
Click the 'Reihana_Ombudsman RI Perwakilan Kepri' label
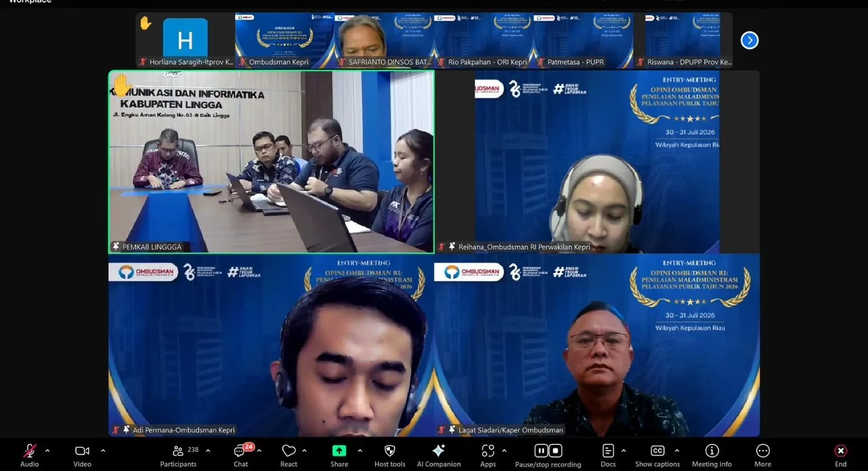point(524,247)
